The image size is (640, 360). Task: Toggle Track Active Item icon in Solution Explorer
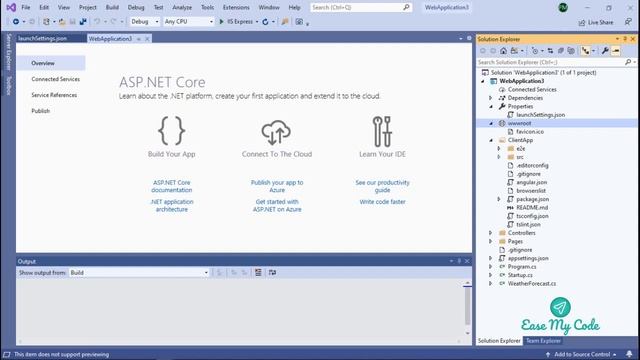pos(586,51)
